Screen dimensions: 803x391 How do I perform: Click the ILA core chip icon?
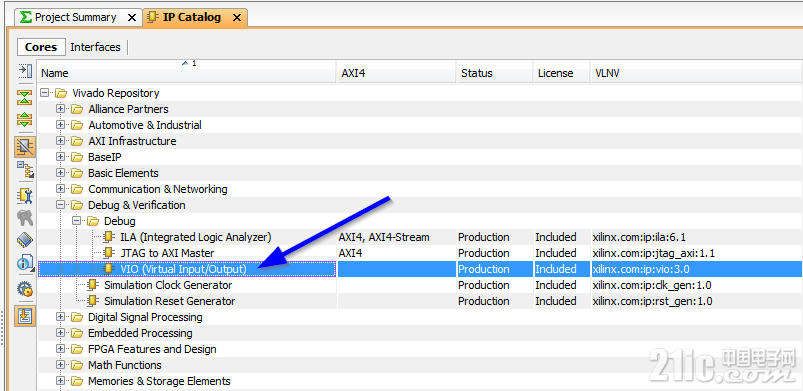(109, 237)
